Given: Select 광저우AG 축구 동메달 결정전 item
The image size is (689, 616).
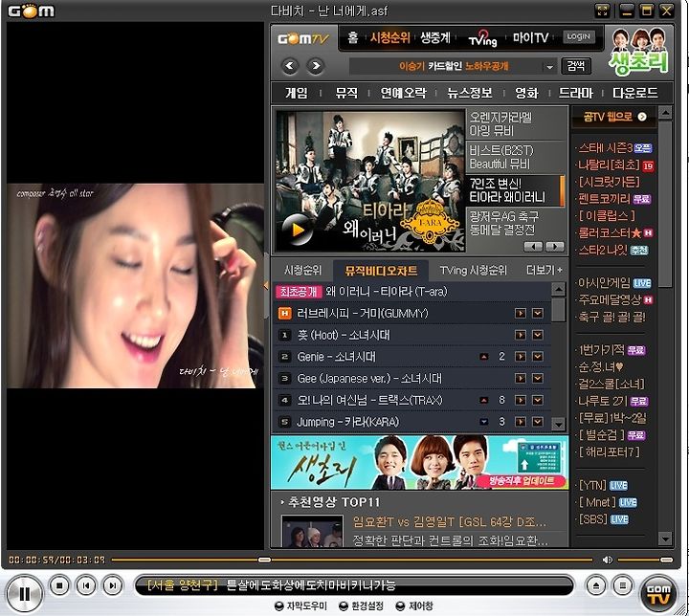Looking at the screenshot, I should tap(515, 223).
